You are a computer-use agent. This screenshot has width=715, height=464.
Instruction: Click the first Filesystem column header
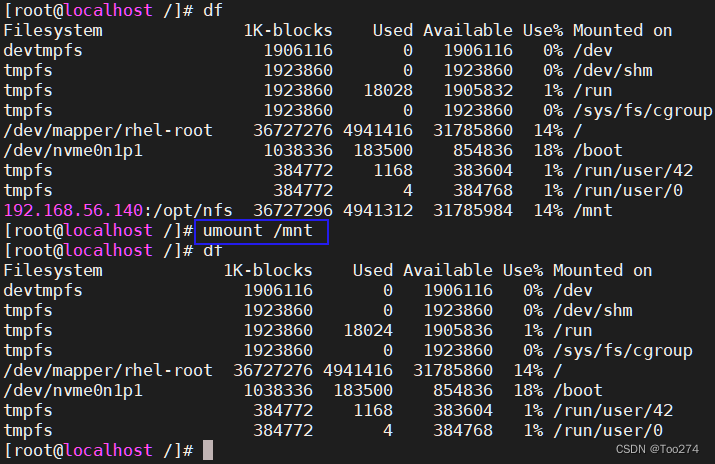[x=53, y=31]
